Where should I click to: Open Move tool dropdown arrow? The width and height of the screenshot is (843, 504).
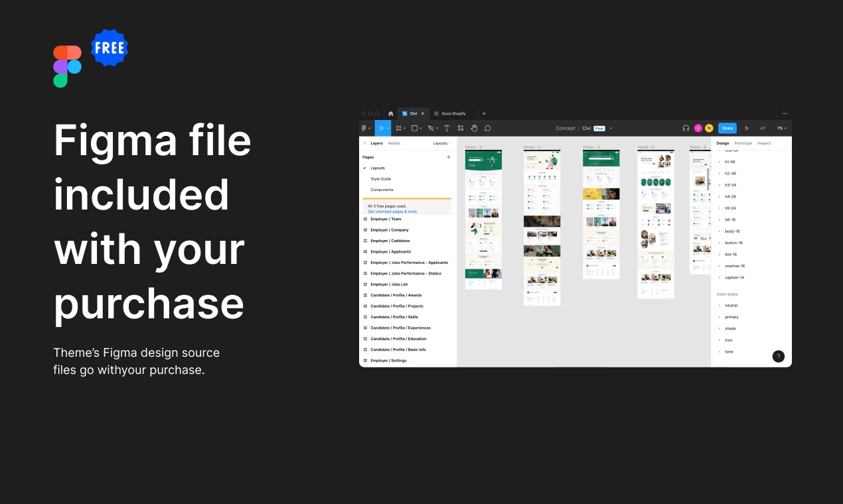(x=388, y=129)
